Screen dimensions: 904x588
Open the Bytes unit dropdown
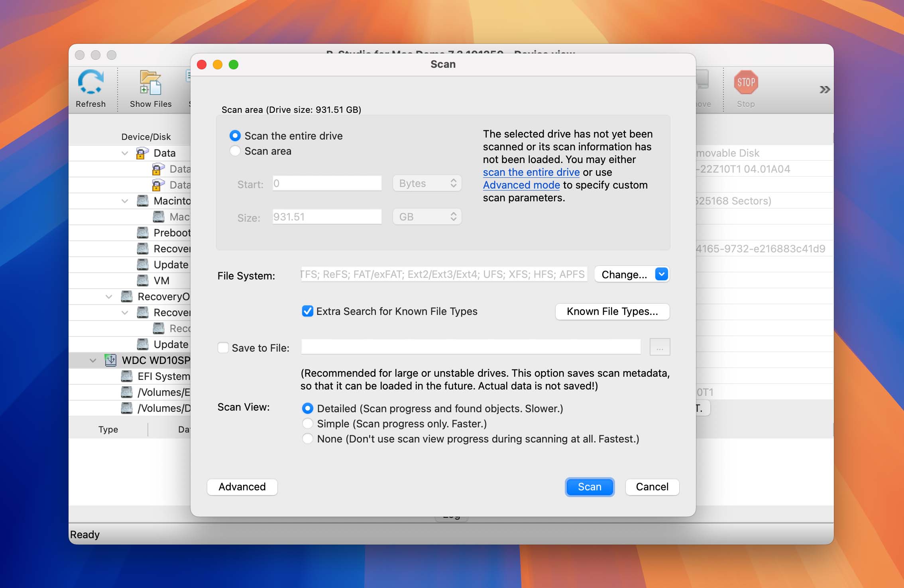click(426, 183)
